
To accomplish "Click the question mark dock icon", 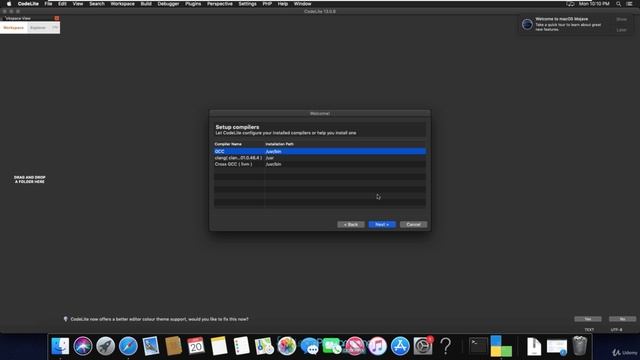I will pos(446,346).
